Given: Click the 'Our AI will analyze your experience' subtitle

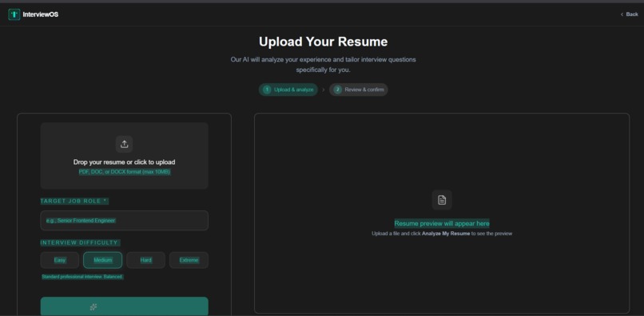Looking at the screenshot, I should coord(324,65).
